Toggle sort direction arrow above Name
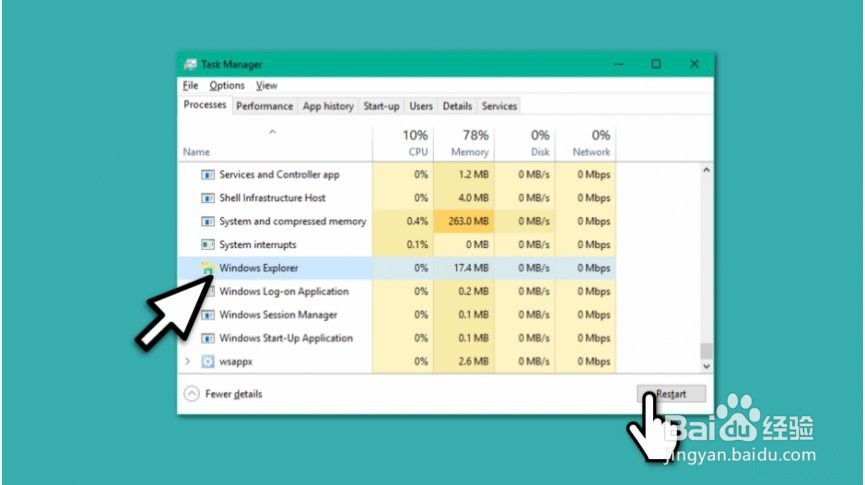865x485 pixels. tap(273, 132)
